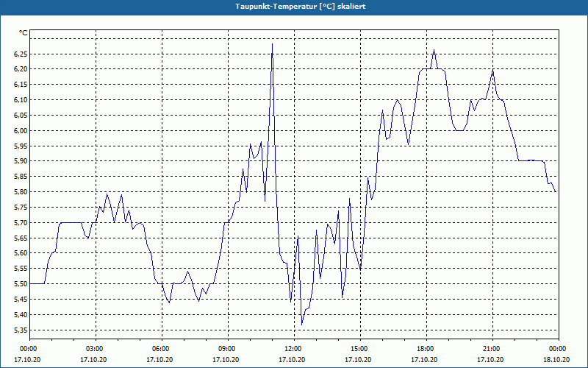
Task: Select the 5,50 y-axis value
Action: (x=21, y=284)
